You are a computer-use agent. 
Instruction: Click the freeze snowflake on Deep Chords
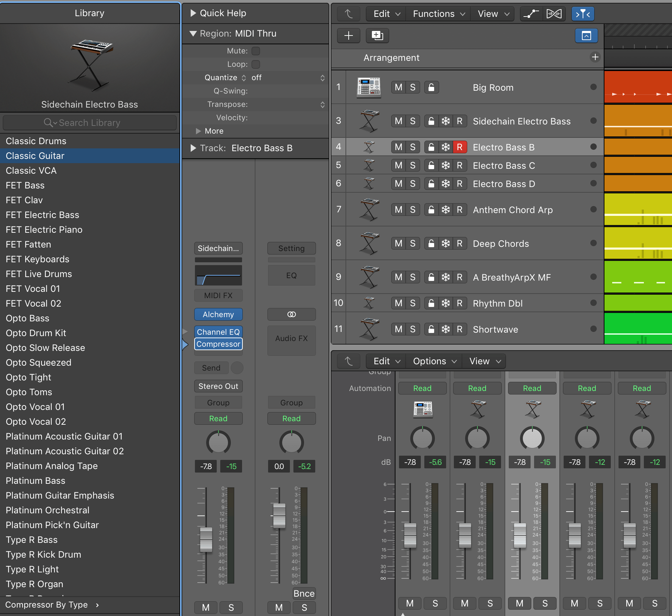[x=446, y=243]
